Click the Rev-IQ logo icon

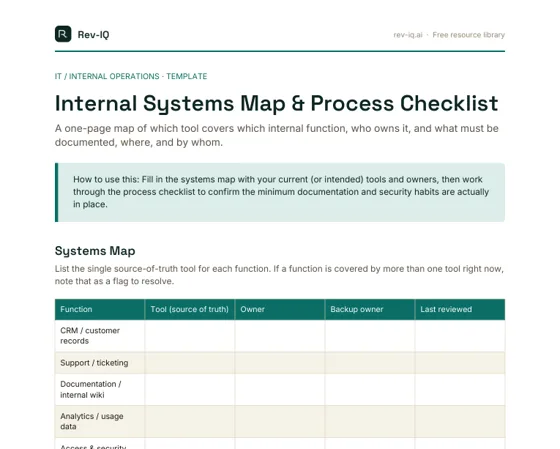coord(63,34)
